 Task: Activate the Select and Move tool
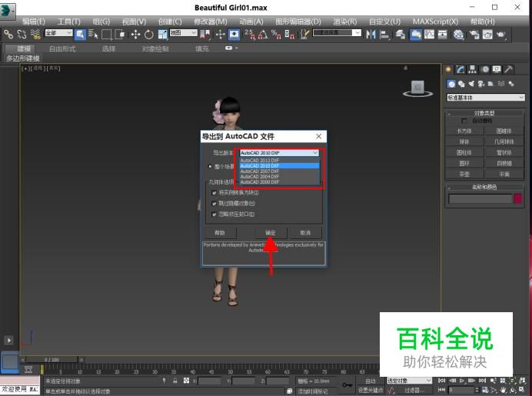(x=136, y=35)
